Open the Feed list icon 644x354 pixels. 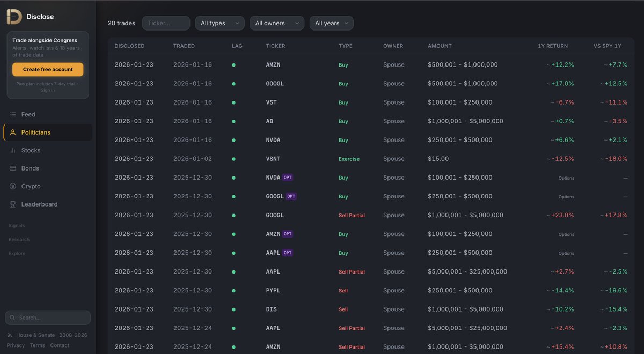pos(13,114)
